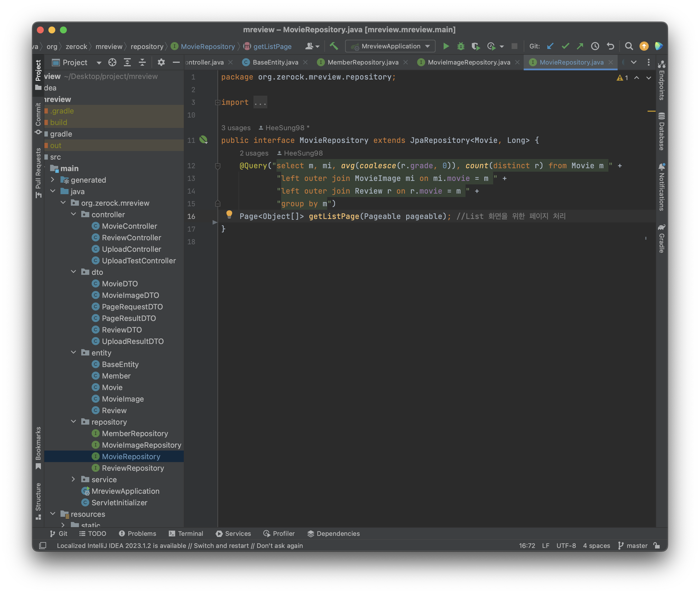
Task: Collapse all in Project panel icon
Action: (x=142, y=62)
